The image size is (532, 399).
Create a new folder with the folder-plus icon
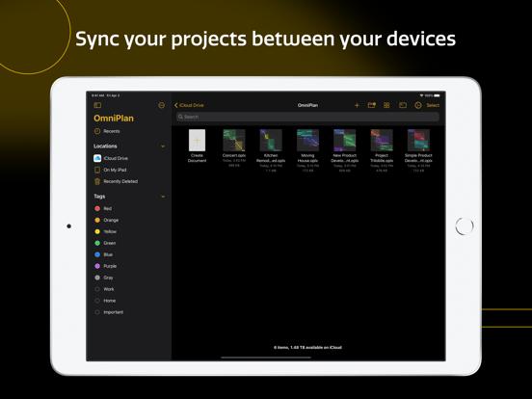[371, 105]
